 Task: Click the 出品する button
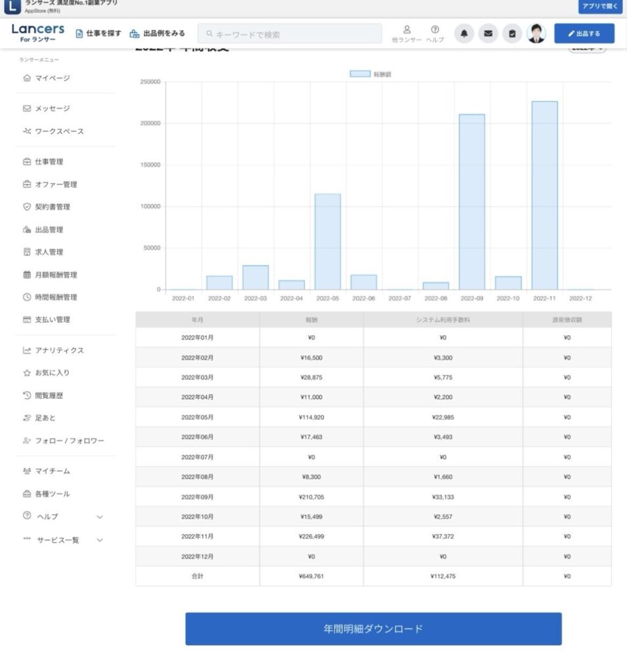click(x=584, y=33)
